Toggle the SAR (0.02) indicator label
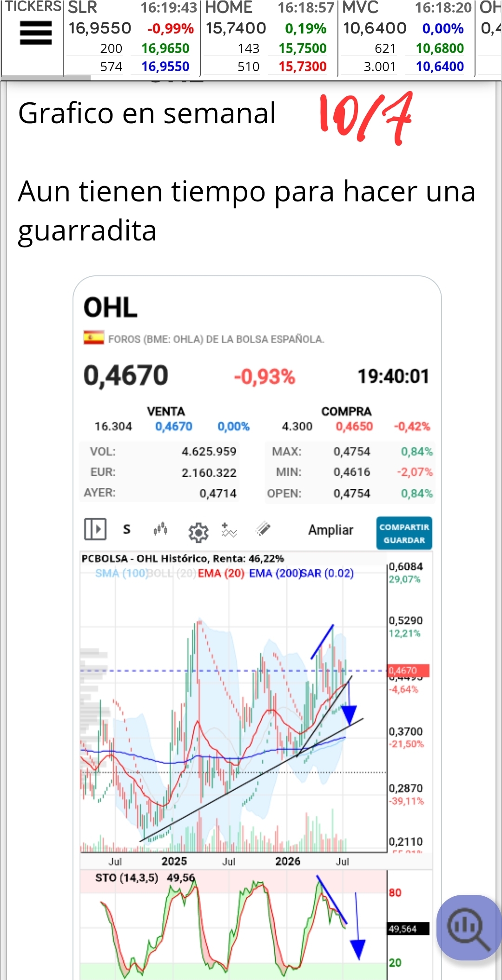The height and width of the screenshot is (980, 502). (328, 573)
